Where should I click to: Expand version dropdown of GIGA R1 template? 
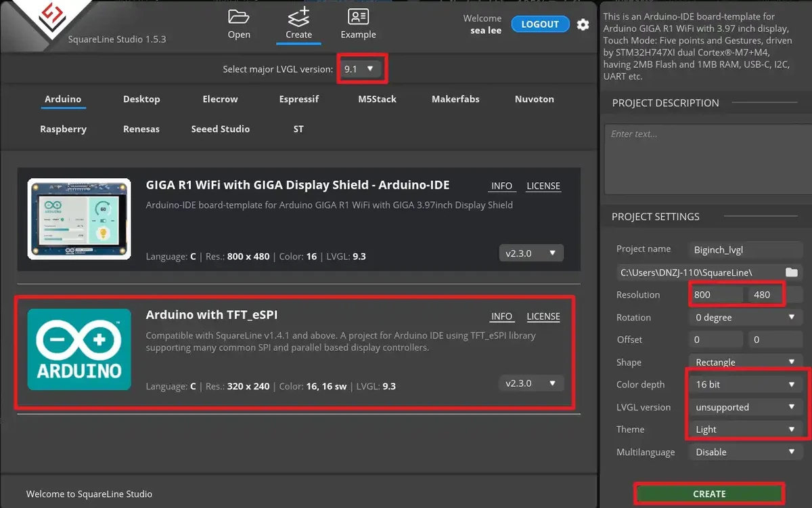pos(531,253)
